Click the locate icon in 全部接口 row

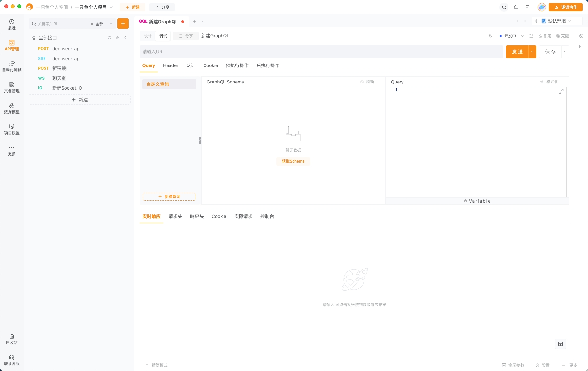[x=117, y=38]
